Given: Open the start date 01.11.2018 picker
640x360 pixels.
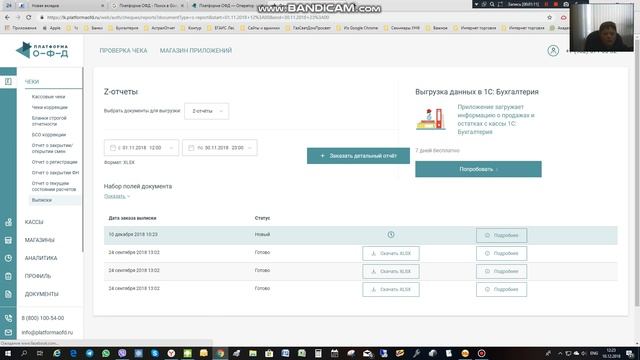Looking at the screenshot, I should pyautogui.click(x=141, y=148).
